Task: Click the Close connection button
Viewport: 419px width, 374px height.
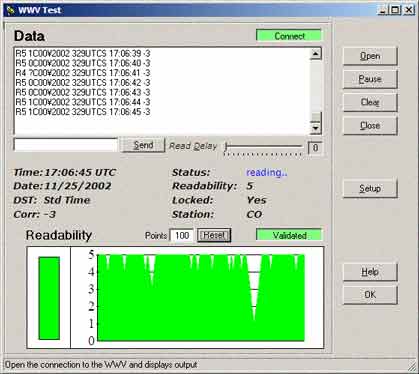Action: 370,126
